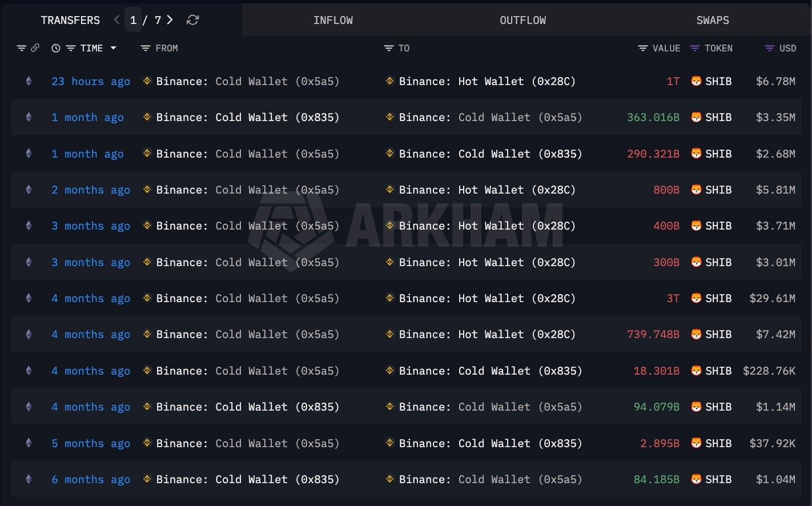Open Binance Hot Wallet (0x28C) in first row
Screen dimensions: 812x506
pyautogui.click(x=487, y=81)
